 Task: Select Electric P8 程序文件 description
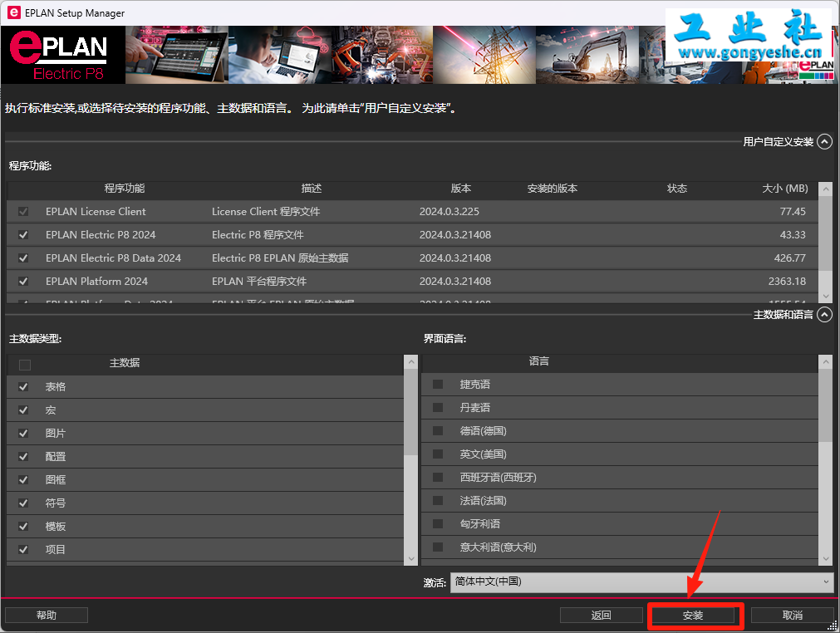[x=258, y=234]
